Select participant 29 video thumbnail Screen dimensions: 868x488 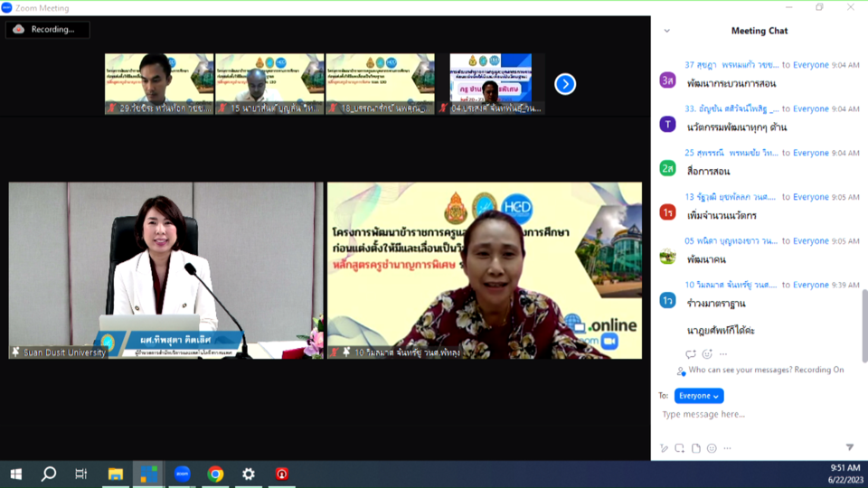(159, 83)
